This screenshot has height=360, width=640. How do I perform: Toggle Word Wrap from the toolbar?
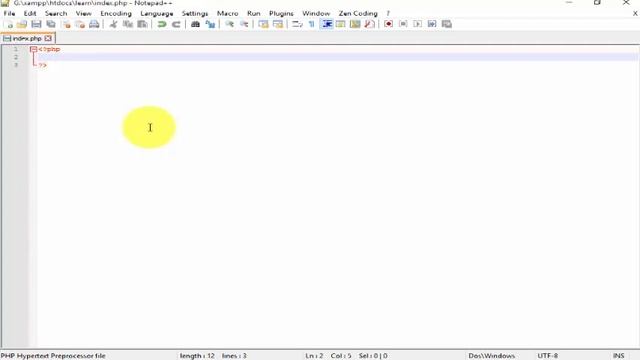[297, 24]
